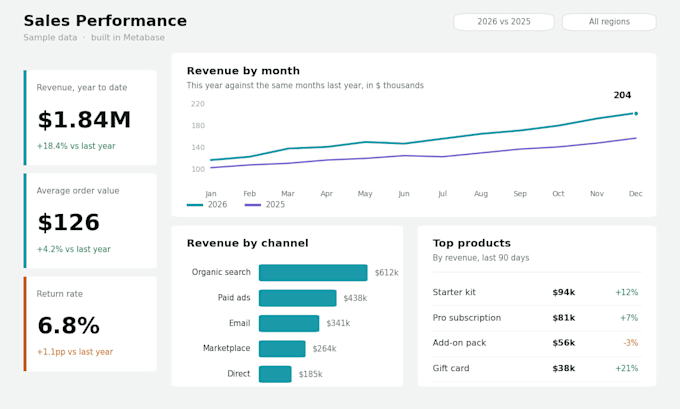Click the +18.4% vs last year text
This screenshot has width=680, height=409.
pyautogui.click(x=76, y=146)
